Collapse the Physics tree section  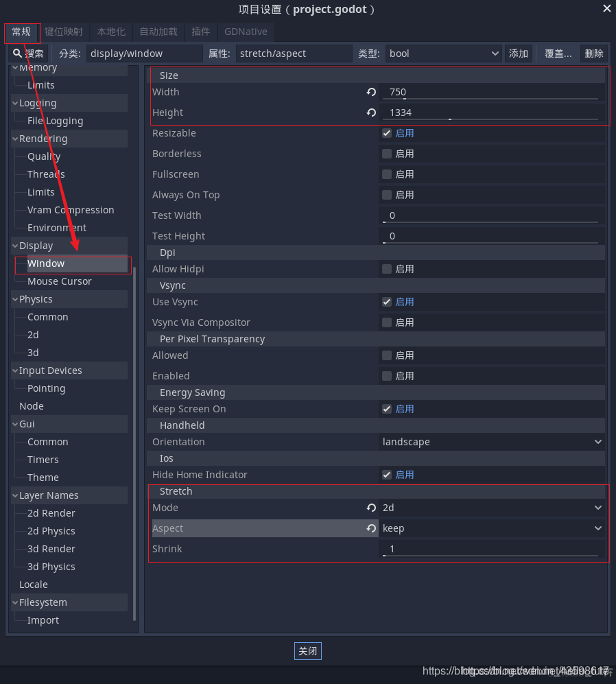[x=15, y=299]
